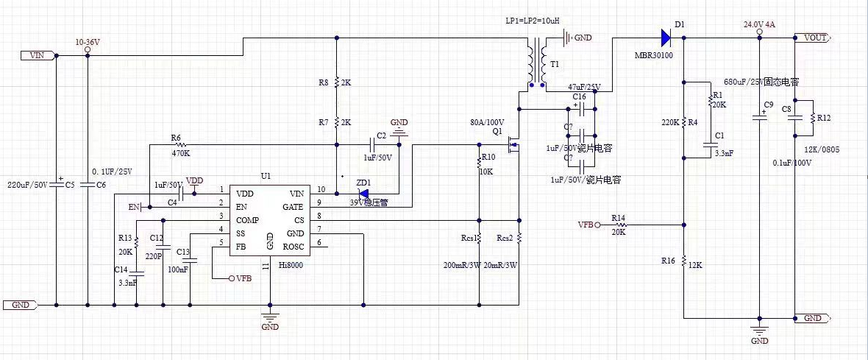Select the 'MBR30100' part label
Screen dimensions: 868x360
click(x=654, y=55)
